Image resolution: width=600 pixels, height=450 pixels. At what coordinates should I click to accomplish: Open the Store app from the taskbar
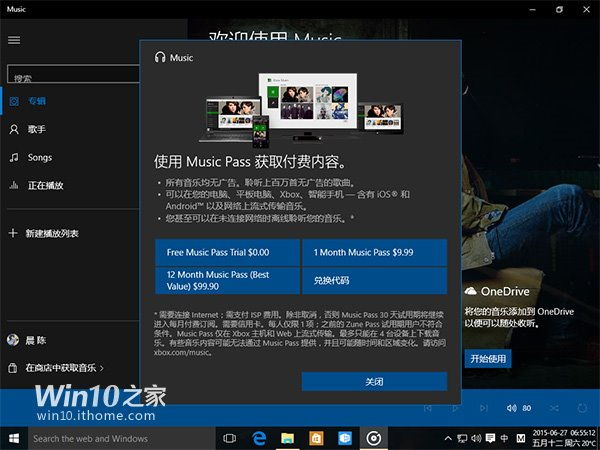(x=316, y=439)
